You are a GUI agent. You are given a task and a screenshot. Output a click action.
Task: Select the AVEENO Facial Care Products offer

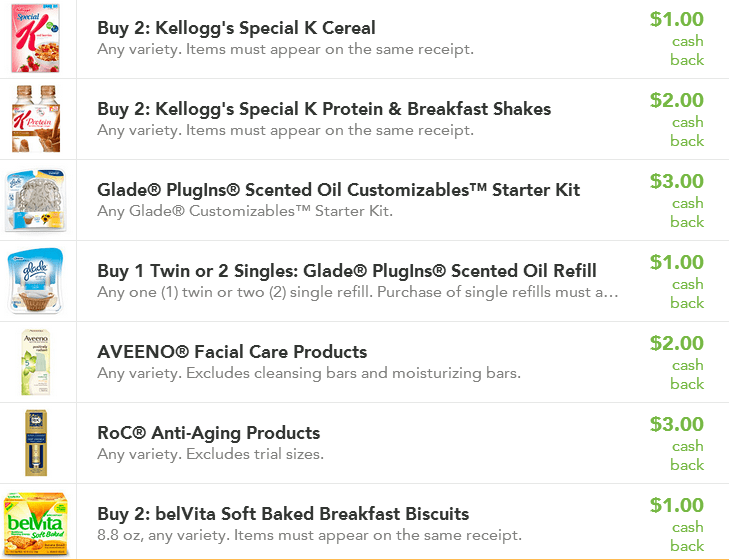coord(232,352)
